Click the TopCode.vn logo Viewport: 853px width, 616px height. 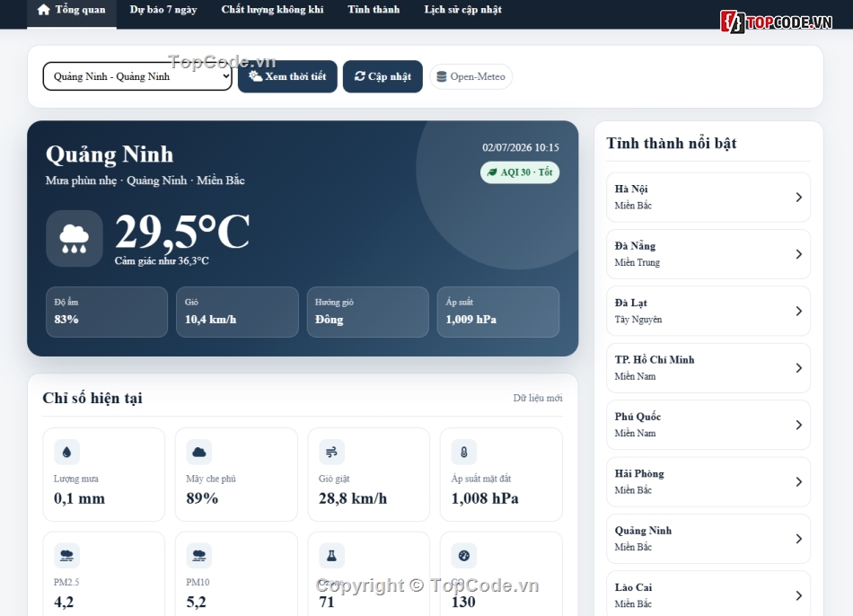(777, 22)
